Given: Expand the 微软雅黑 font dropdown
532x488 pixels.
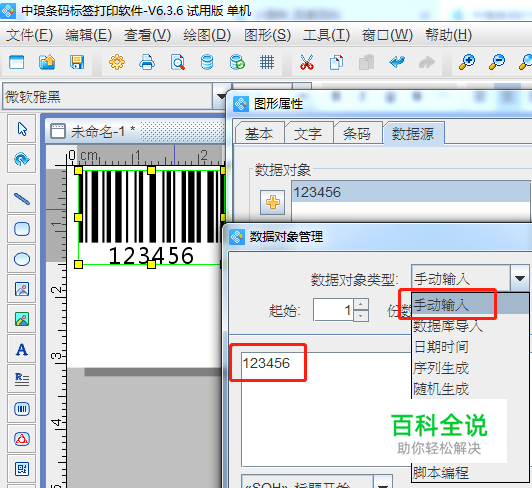Looking at the screenshot, I should 221,96.
